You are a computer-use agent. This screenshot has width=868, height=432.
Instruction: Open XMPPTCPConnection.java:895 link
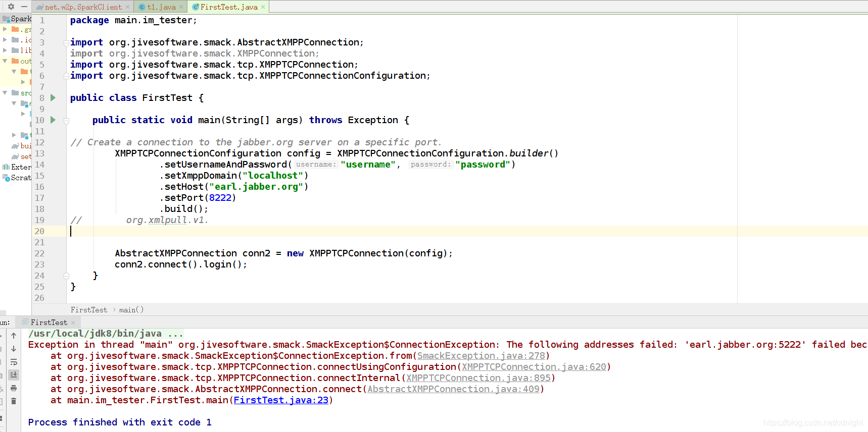(478, 378)
